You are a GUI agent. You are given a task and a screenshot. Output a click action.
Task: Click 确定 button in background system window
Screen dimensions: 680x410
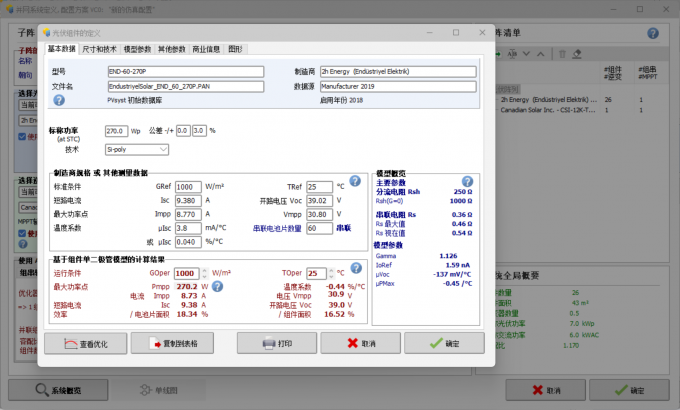(629, 390)
